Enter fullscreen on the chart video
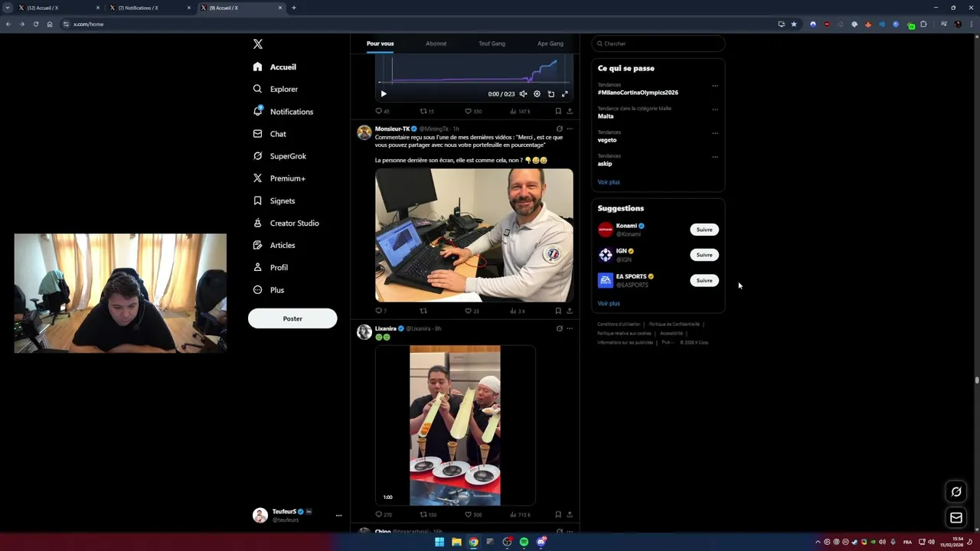Viewport: 980px width, 551px height. tap(564, 94)
